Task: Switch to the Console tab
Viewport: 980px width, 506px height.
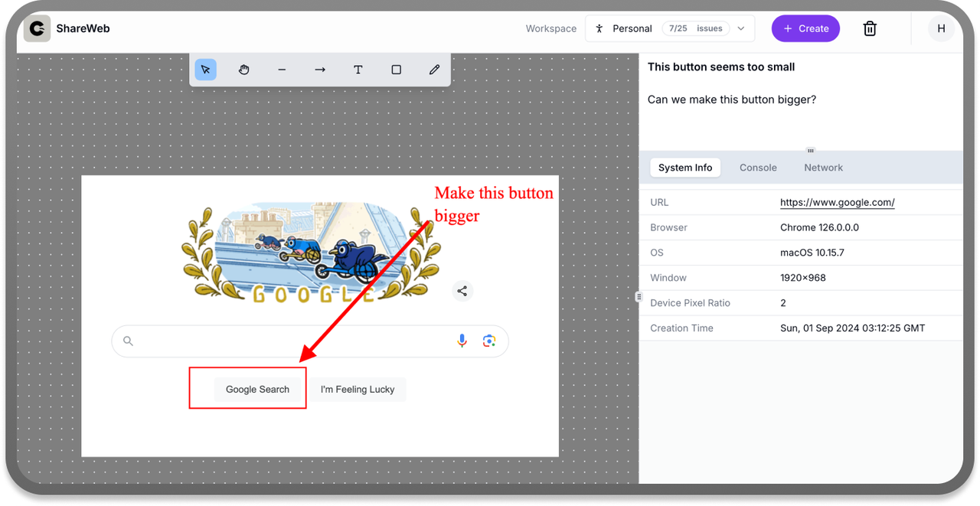Action: click(x=758, y=168)
